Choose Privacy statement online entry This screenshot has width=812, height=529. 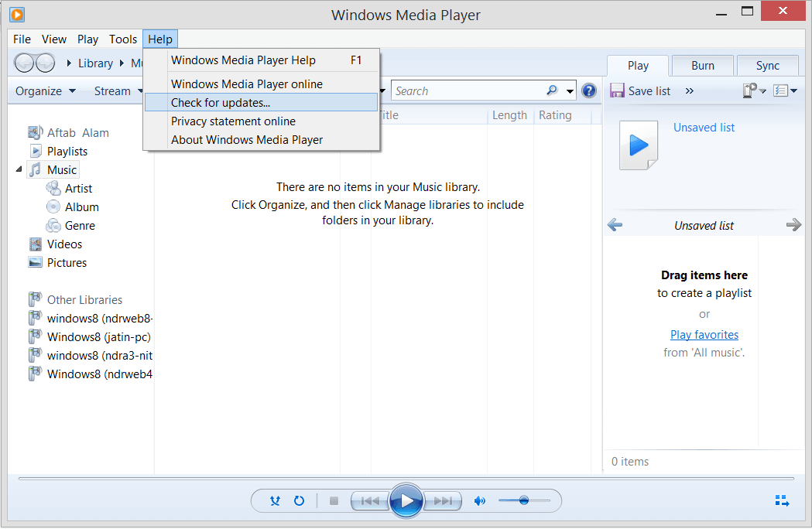tap(262, 121)
